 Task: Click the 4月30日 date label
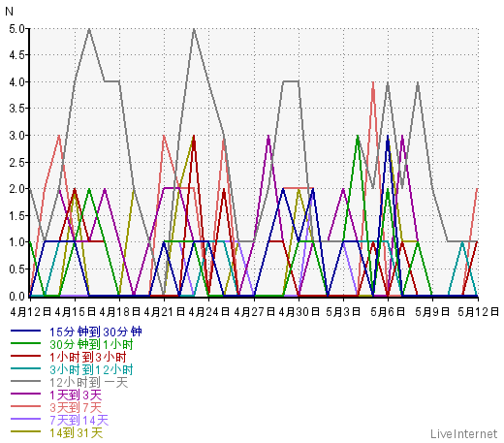tap(299, 312)
